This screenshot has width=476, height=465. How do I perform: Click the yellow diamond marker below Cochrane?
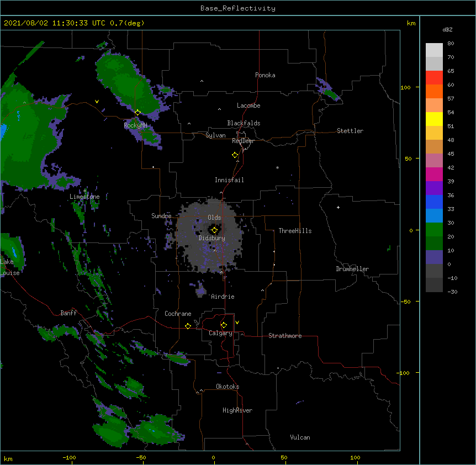pyautogui.click(x=188, y=326)
